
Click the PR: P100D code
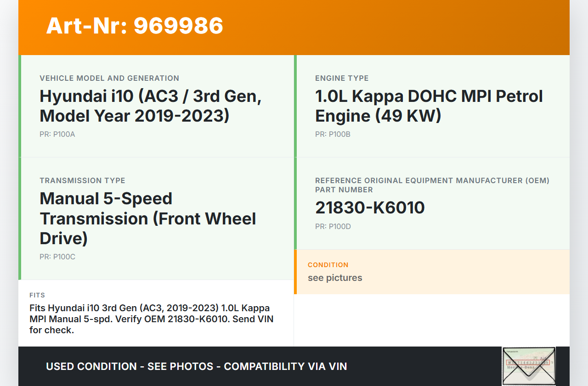click(x=333, y=227)
